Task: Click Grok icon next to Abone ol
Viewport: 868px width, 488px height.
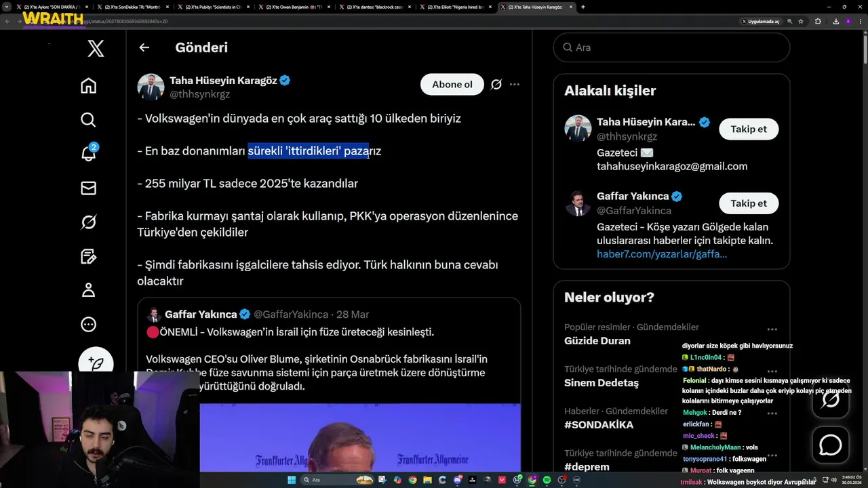Action: [x=496, y=84]
